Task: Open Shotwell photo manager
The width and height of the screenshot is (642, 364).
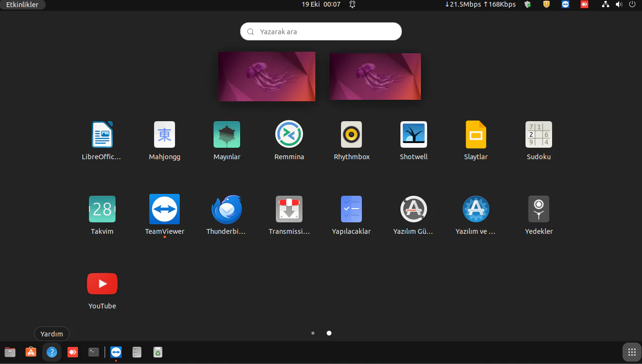Action: [x=413, y=134]
